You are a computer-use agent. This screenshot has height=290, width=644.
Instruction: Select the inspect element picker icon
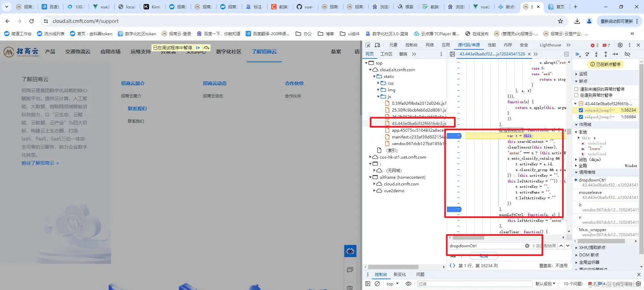click(368, 45)
